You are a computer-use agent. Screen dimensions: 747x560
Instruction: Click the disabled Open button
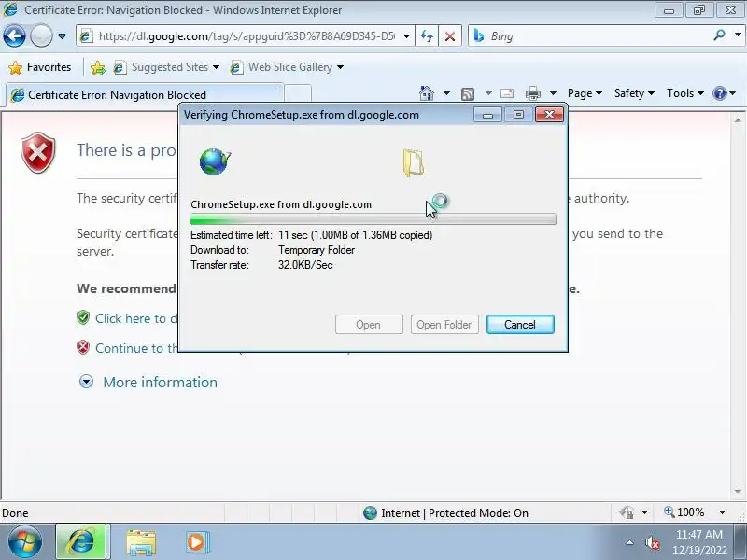[x=369, y=324]
